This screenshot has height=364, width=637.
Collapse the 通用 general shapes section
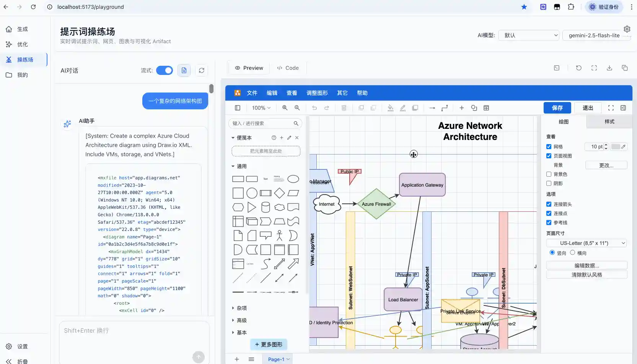239,166
